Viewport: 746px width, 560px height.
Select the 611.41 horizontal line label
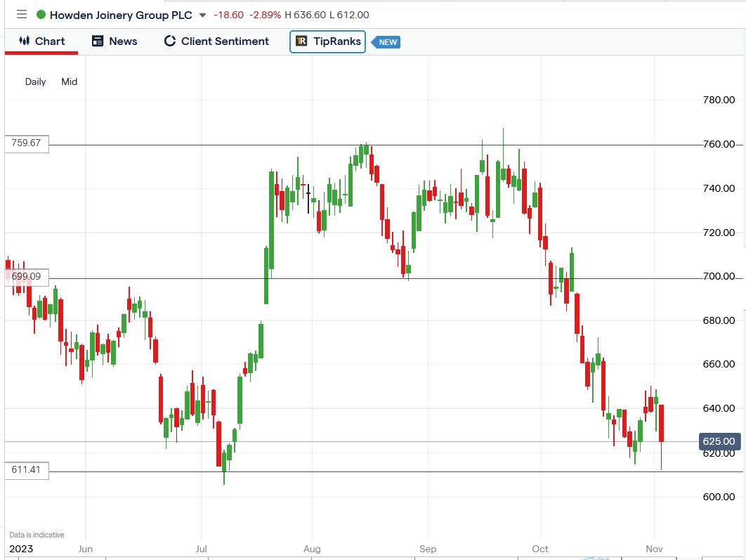pos(27,470)
